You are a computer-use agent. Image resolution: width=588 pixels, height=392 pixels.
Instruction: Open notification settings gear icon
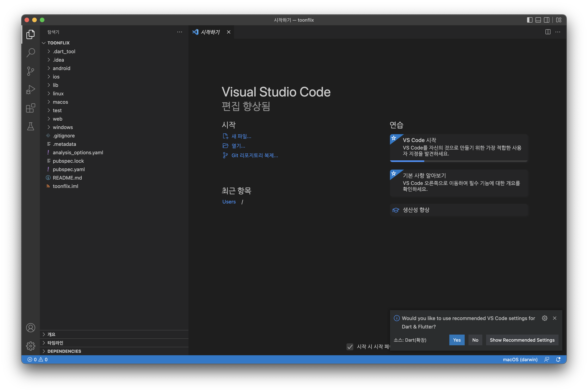click(x=545, y=318)
